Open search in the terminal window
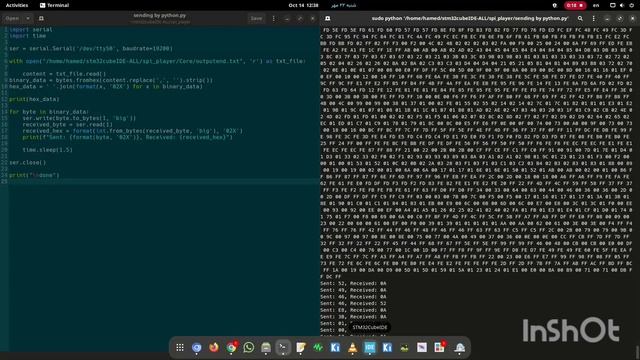 click(x=580, y=18)
